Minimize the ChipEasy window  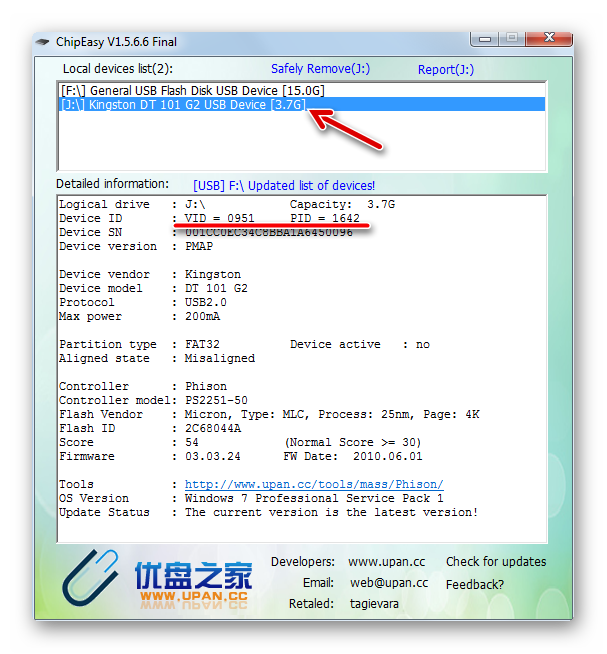485,39
